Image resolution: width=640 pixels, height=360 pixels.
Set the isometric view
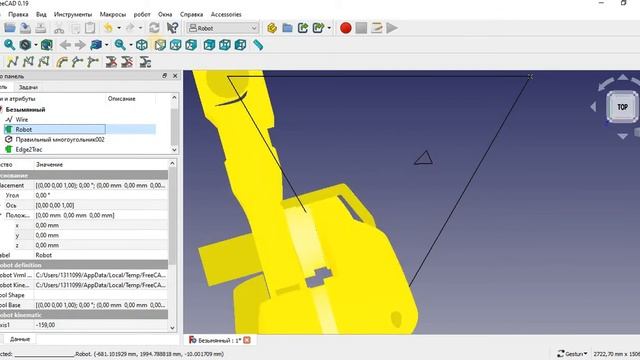pyautogui.click(x=142, y=45)
